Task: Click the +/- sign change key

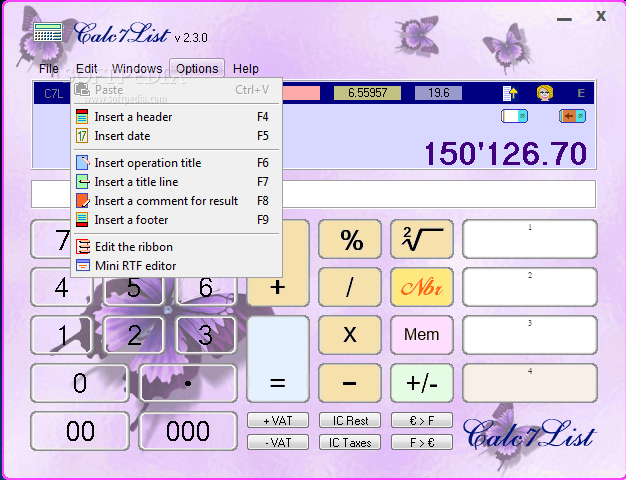Action: click(x=422, y=383)
